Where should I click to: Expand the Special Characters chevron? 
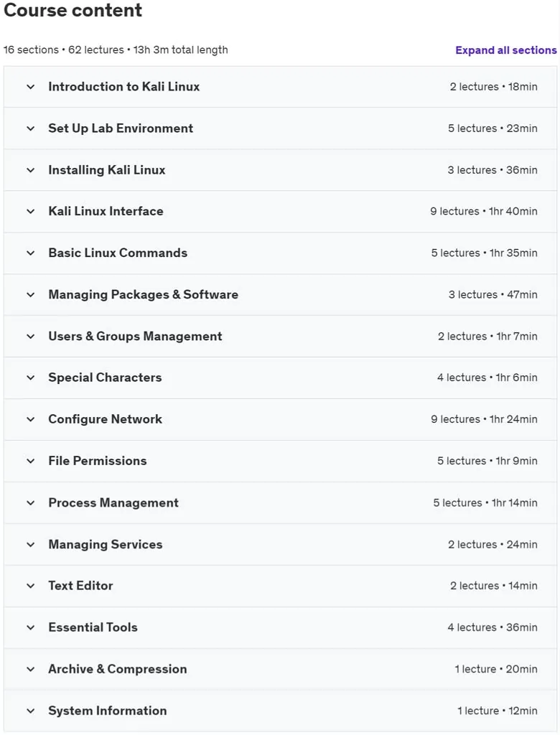[30, 378]
